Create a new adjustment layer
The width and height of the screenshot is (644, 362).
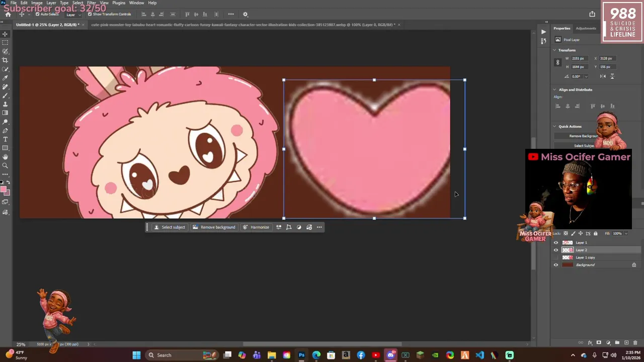[608, 343]
